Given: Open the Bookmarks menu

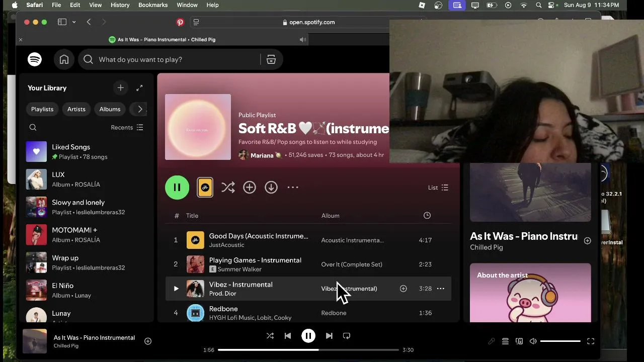Looking at the screenshot, I should click(x=153, y=5).
